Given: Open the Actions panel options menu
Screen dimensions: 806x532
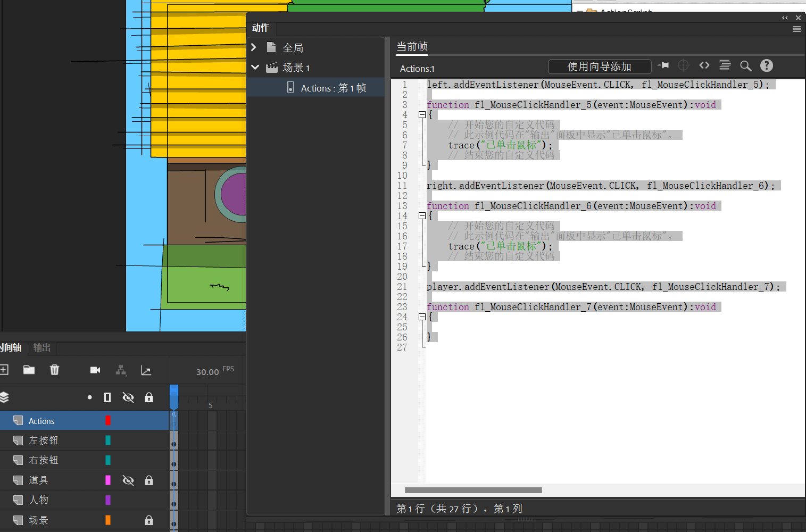Looking at the screenshot, I should click(796, 29).
